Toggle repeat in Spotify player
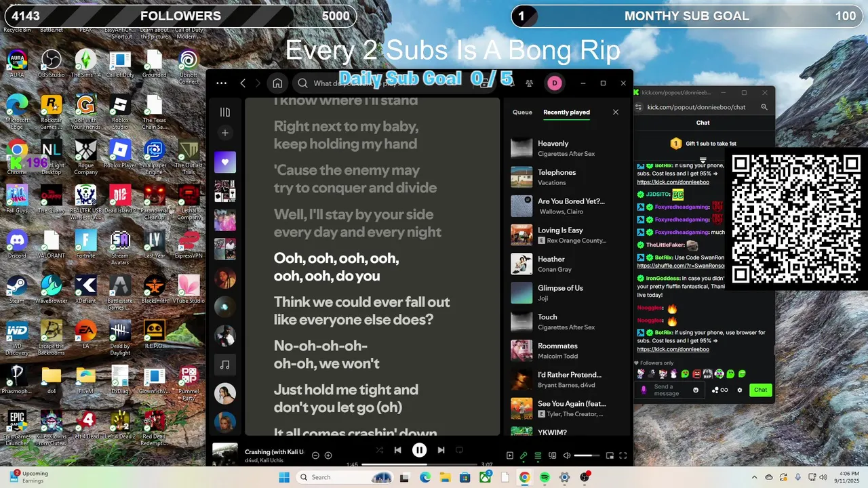The image size is (868, 488). pos(459,450)
